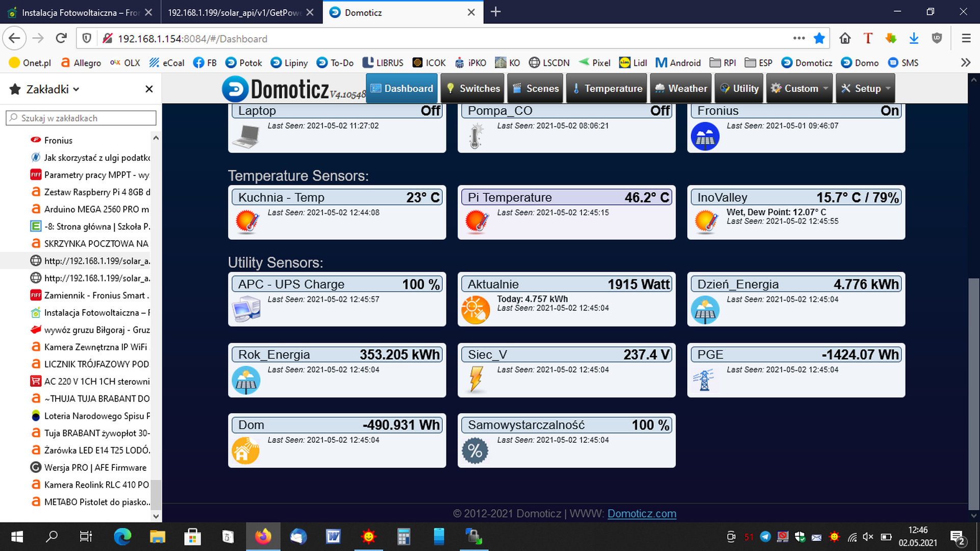Screen dimensions: 980x551
Task: Open the page actions three-dot menu
Action: click(799, 38)
